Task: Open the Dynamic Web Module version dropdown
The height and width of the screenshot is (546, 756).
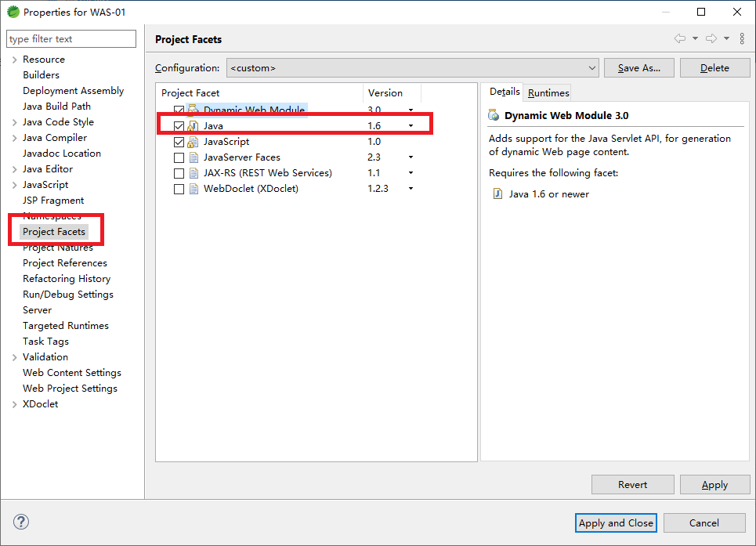Action: click(x=411, y=110)
